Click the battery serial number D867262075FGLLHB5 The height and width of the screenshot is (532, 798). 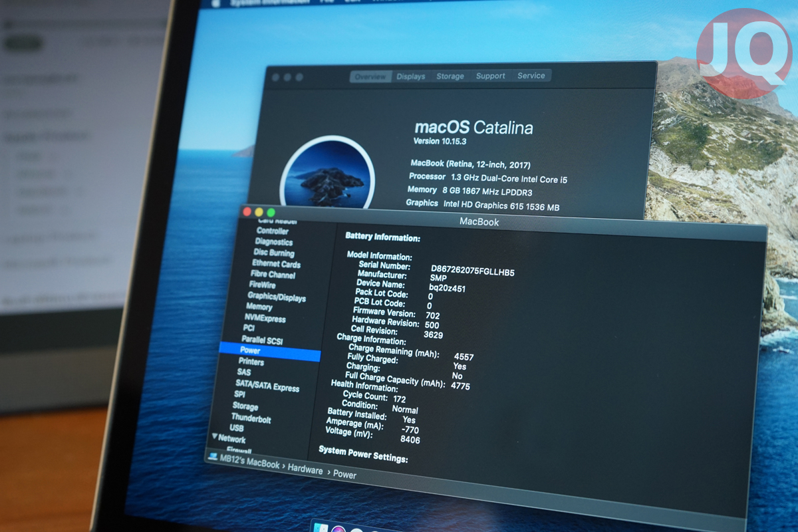point(473,272)
